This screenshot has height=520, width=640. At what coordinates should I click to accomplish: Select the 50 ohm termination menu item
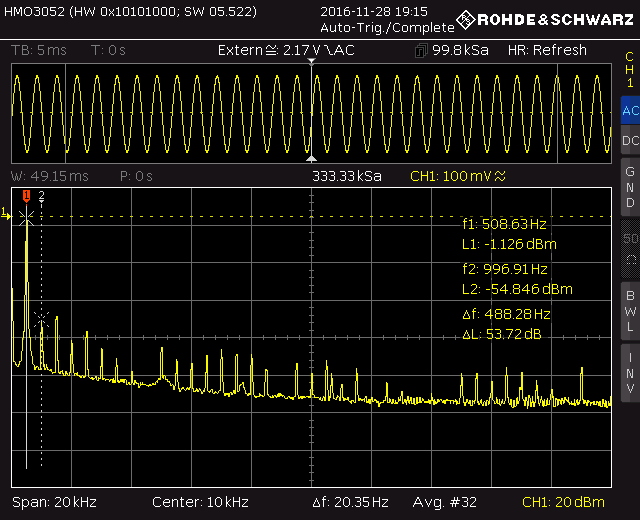point(629,247)
